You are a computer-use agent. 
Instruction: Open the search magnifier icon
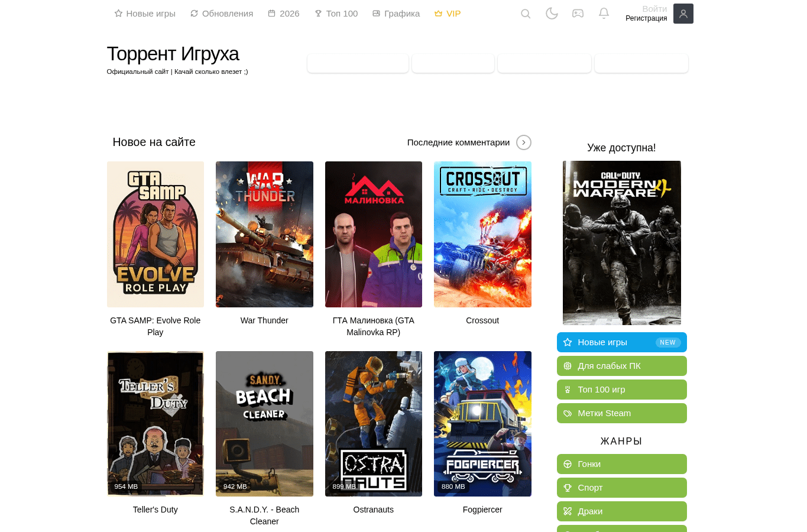526,14
